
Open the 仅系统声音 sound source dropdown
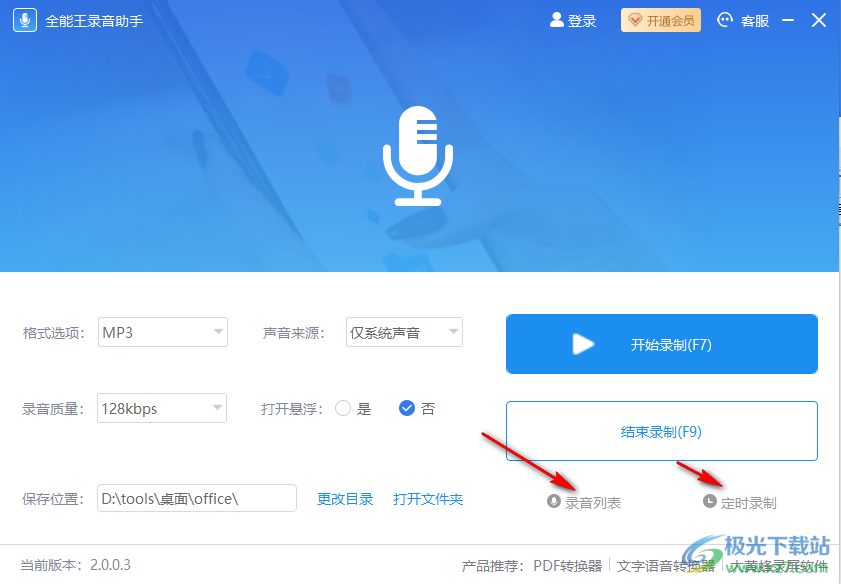(404, 332)
